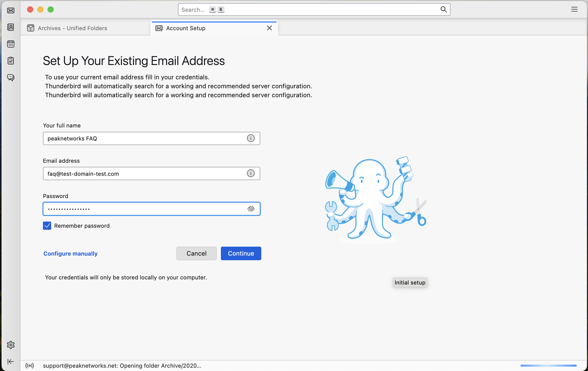Open Settings gear icon
The width and height of the screenshot is (588, 371).
pyautogui.click(x=11, y=345)
